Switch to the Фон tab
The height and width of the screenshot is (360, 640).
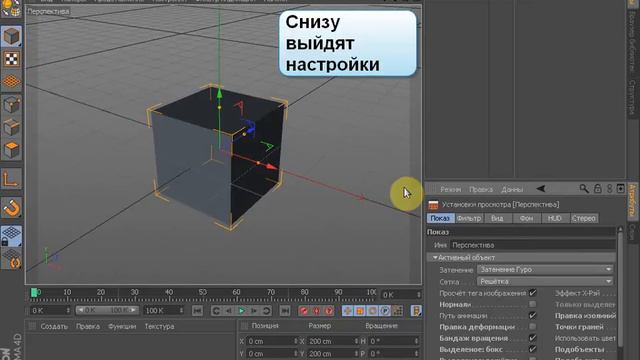coord(526,218)
